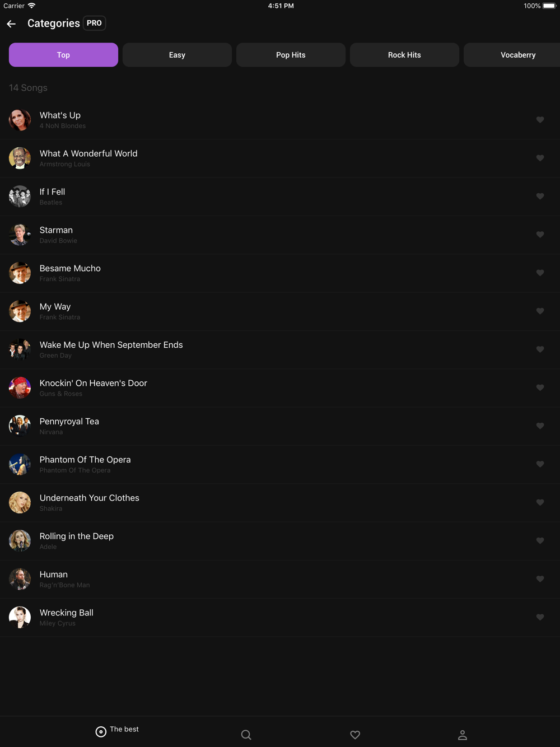The height and width of the screenshot is (747, 560).
Task: Open favorites heart in bottom bar
Action: (355, 735)
